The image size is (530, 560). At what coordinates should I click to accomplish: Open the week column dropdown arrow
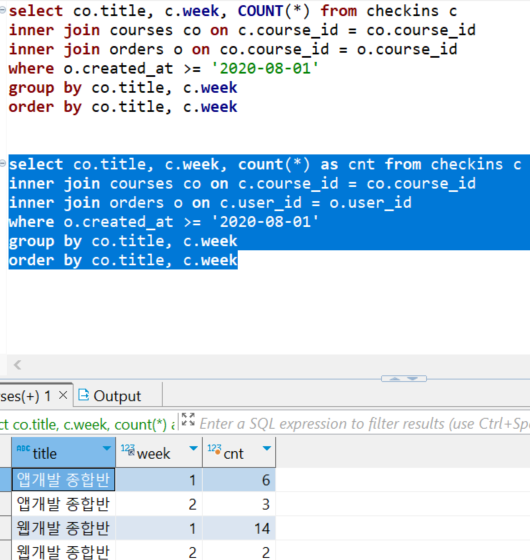click(193, 448)
